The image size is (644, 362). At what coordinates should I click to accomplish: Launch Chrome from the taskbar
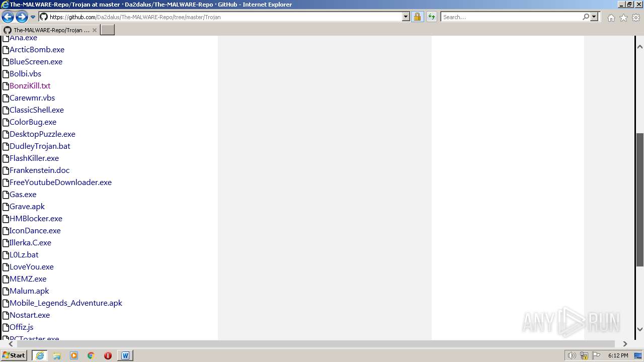(x=91, y=355)
